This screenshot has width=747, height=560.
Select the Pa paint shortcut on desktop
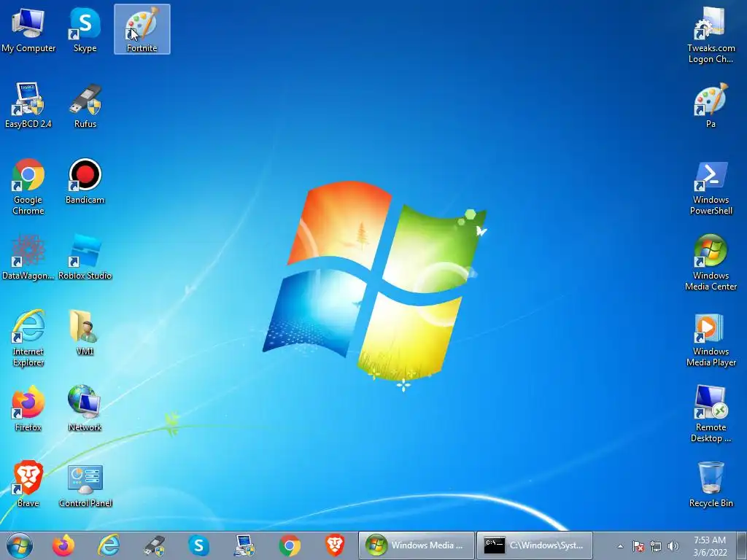tap(711, 106)
